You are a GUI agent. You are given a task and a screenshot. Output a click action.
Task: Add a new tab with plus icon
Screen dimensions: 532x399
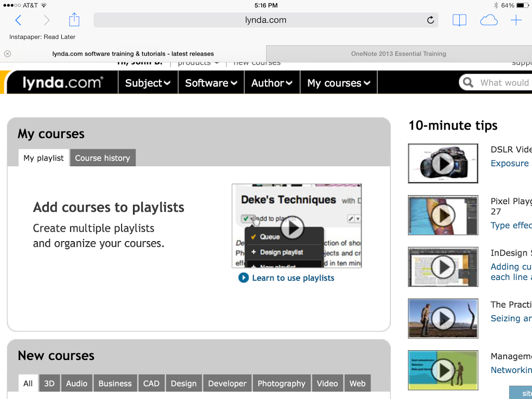pos(516,20)
